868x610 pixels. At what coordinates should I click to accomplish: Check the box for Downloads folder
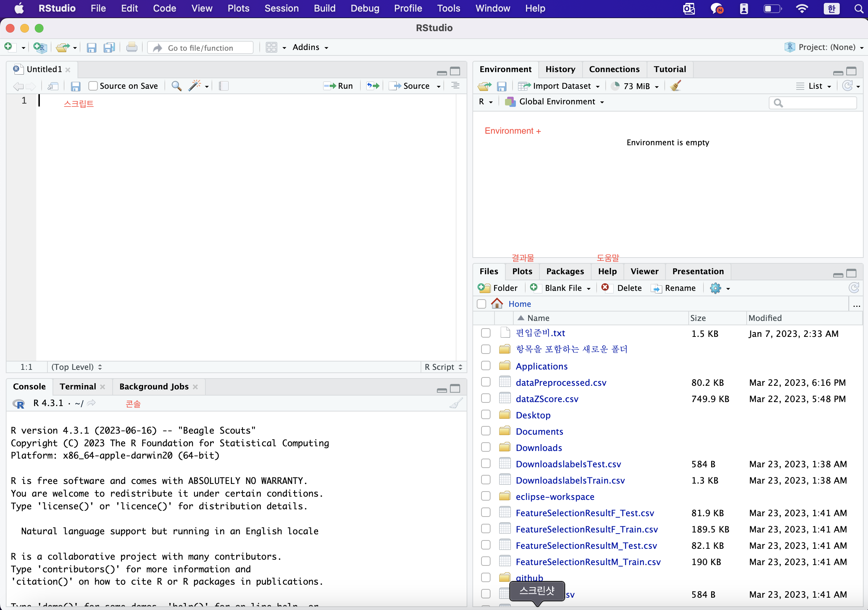pos(486,447)
